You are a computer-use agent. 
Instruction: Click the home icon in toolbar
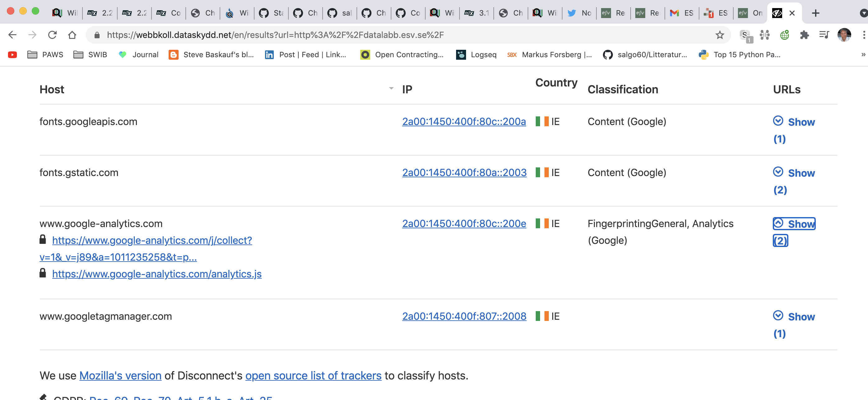[72, 35]
